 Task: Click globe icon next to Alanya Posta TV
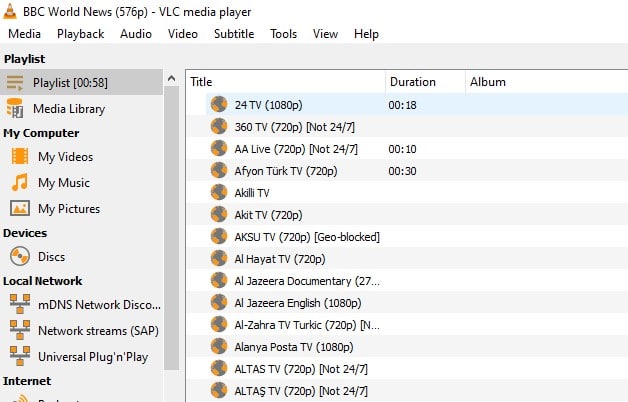(219, 347)
